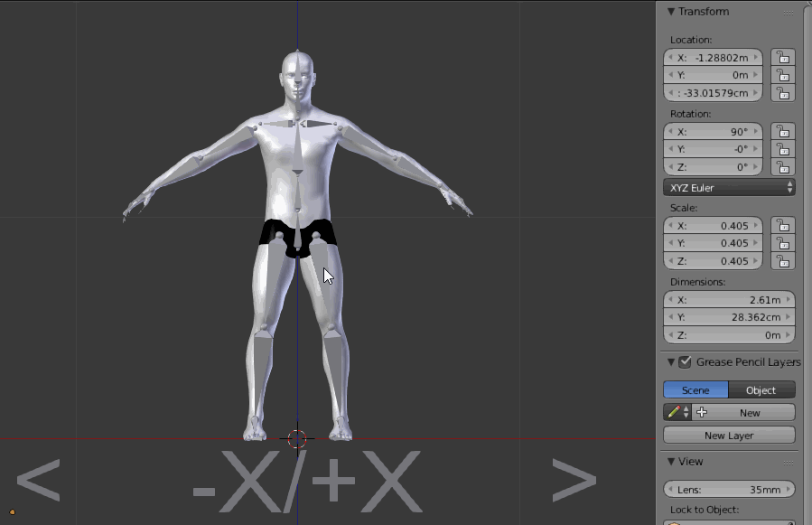812x525 pixels.
Task: Disable the Grease Pencil Layers checkbox
Action: [686, 361]
